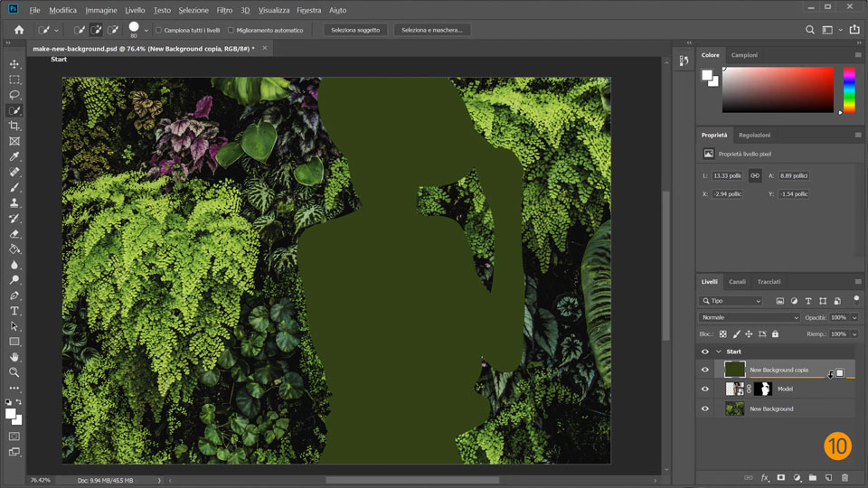Screen dimensions: 868x488
Task: Enable Miglioramento automatico checkbox
Action: [x=231, y=30]
